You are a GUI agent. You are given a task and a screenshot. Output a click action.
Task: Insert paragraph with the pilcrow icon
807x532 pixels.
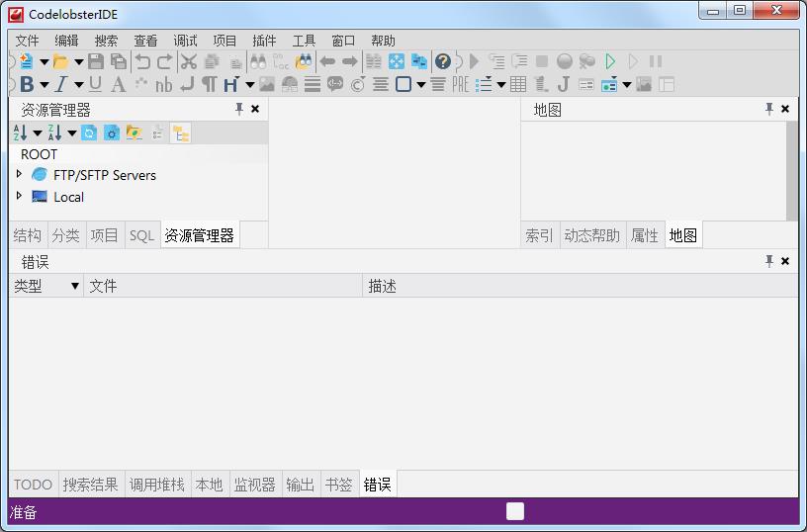click(210, 84)
